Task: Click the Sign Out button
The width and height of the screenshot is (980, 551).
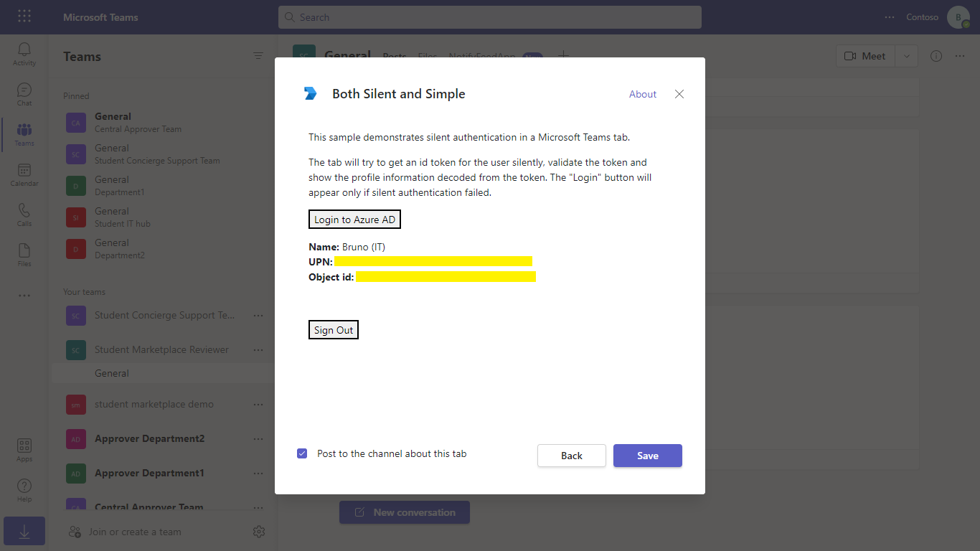Action: coord(334,330)
